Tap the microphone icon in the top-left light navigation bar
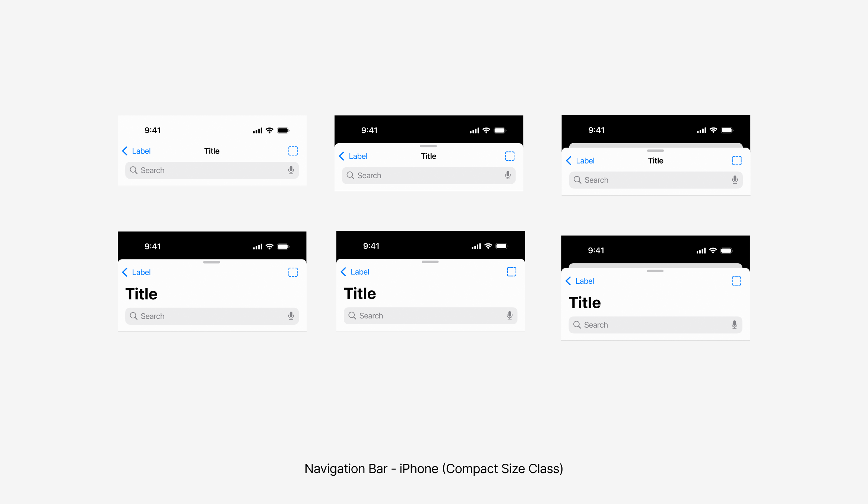Image resolution: width=868 pixels, height=504 pixels. (x=291, y=170)
